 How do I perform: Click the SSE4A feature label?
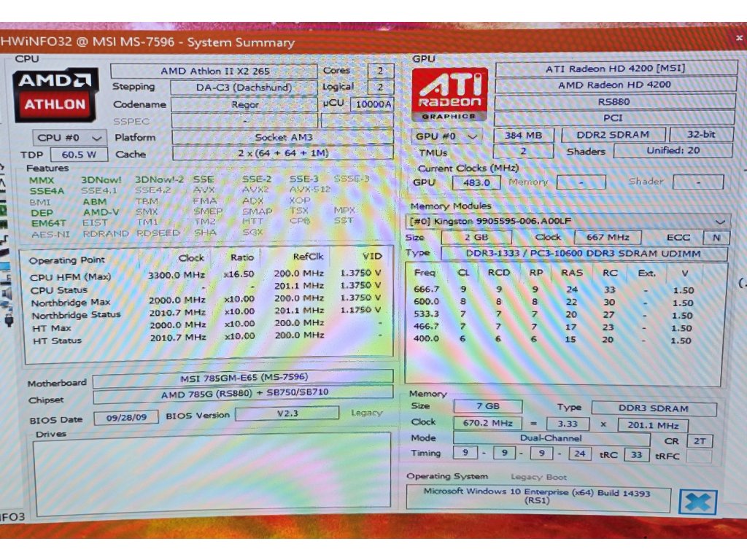coord(47,191)
